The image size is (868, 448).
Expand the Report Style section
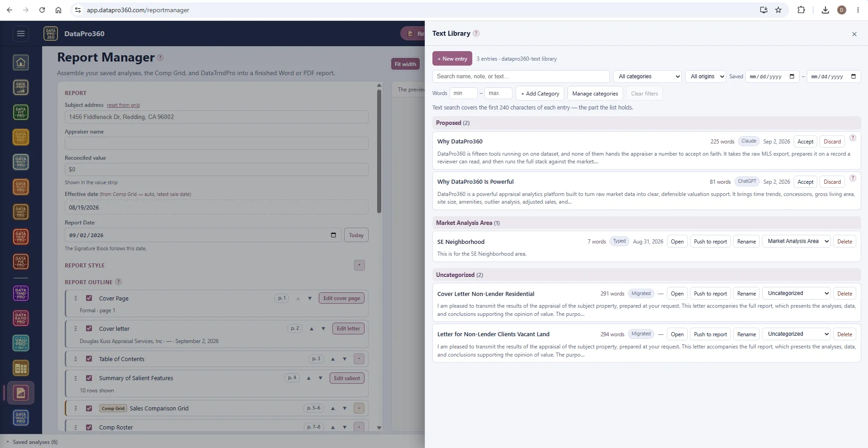coord(360,265)
